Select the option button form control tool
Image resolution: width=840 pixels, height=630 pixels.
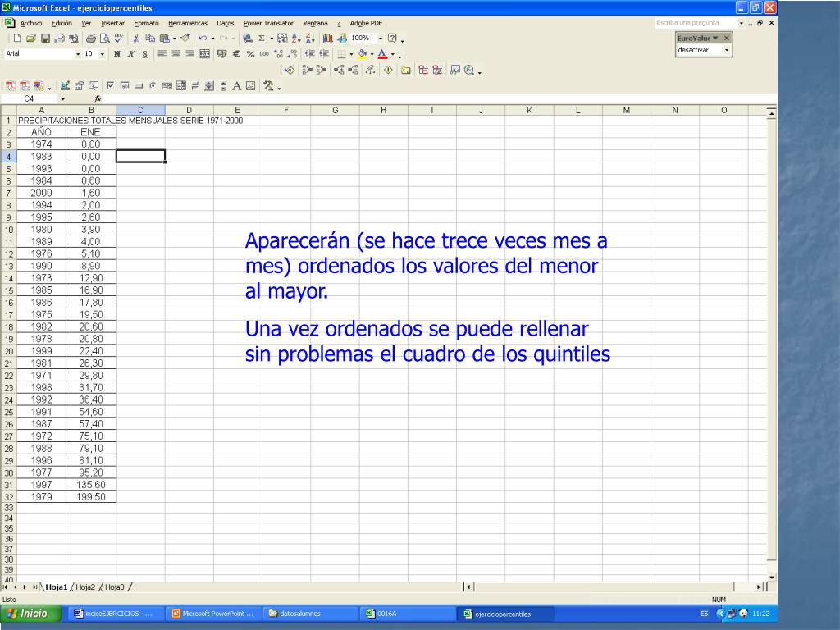(x=153, y=85)
